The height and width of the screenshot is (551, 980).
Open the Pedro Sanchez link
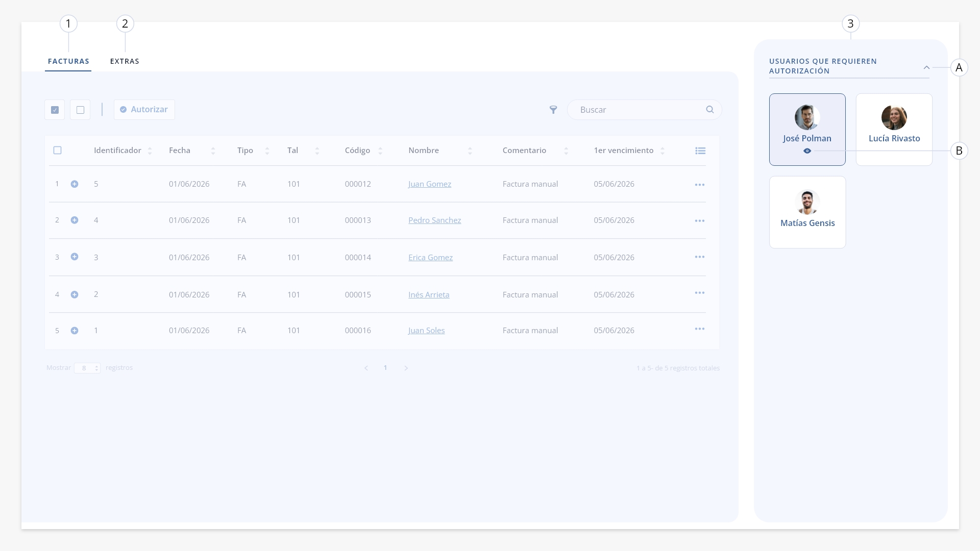[x=435, y=220]
